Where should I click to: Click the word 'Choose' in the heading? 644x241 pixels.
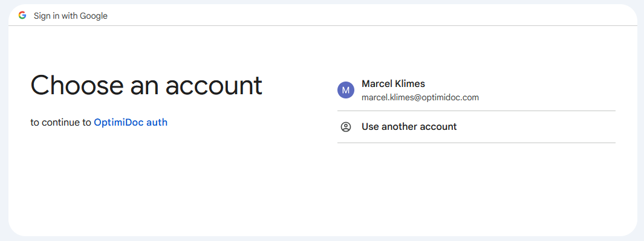pos(77,85)
